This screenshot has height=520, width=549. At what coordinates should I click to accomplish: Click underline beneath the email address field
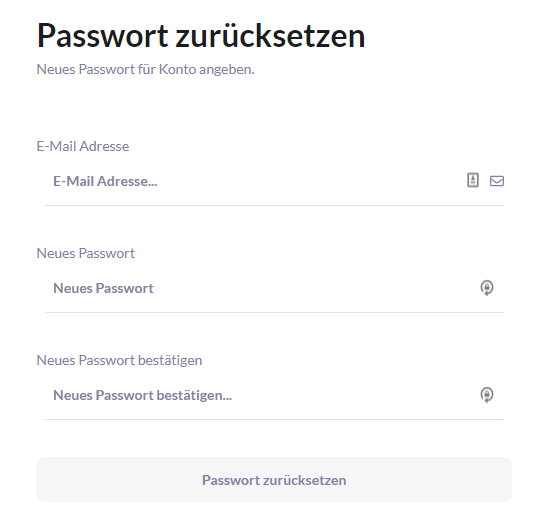(274, 206)
